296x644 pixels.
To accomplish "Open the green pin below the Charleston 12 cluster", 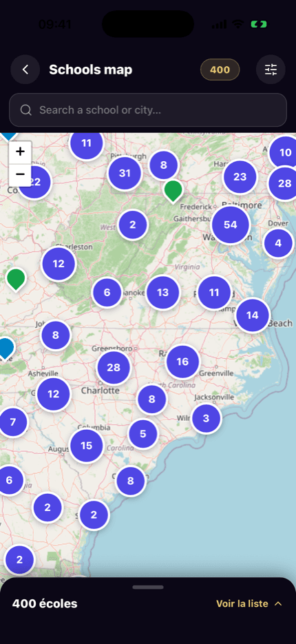I will [x=16, y=279].
